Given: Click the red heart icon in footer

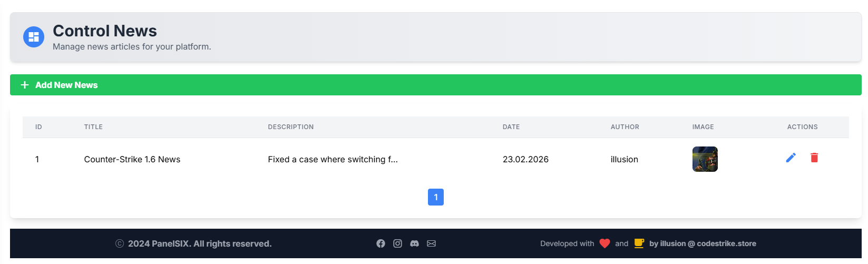Looking at the screenshot, I should [604, 243].
